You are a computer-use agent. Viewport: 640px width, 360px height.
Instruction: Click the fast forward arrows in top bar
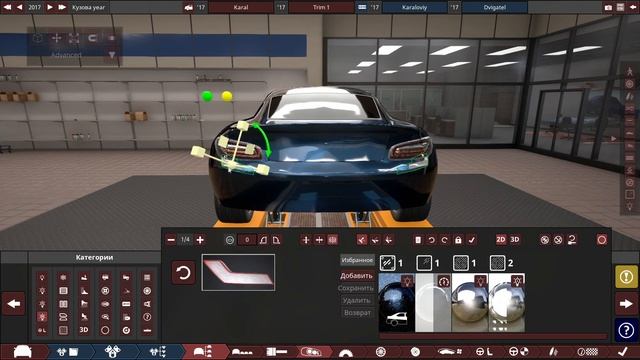click(62, 7)
